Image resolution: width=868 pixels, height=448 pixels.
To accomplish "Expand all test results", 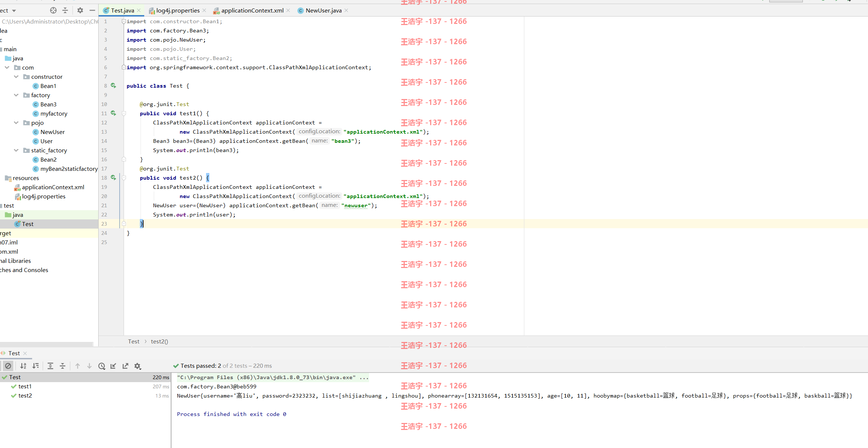I will click(50, 366).
